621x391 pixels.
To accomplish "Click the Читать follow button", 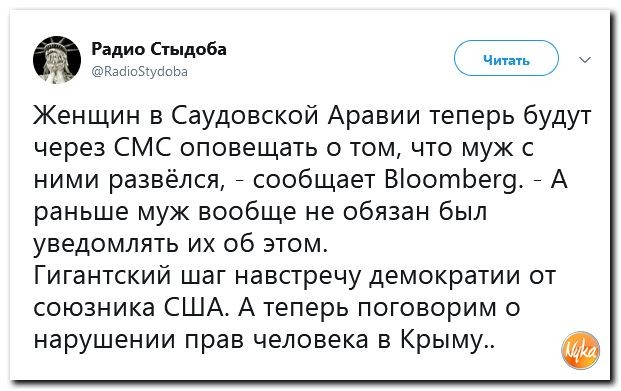I will (506, 58).
